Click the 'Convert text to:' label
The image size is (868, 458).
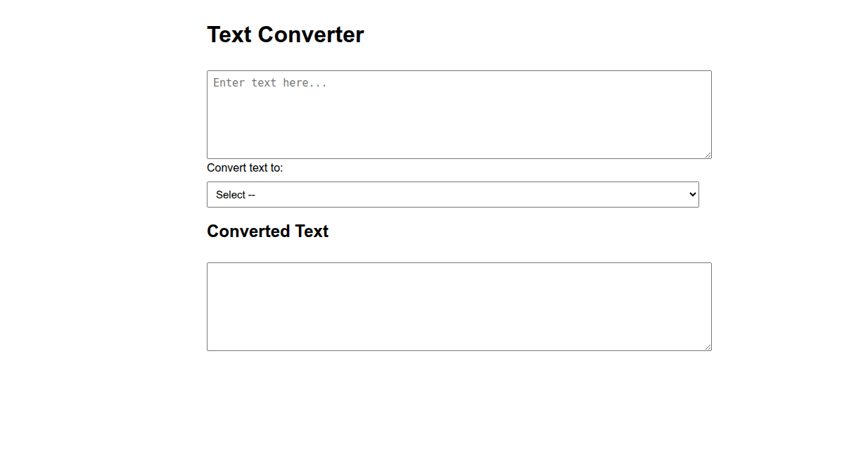click(244, 167)
